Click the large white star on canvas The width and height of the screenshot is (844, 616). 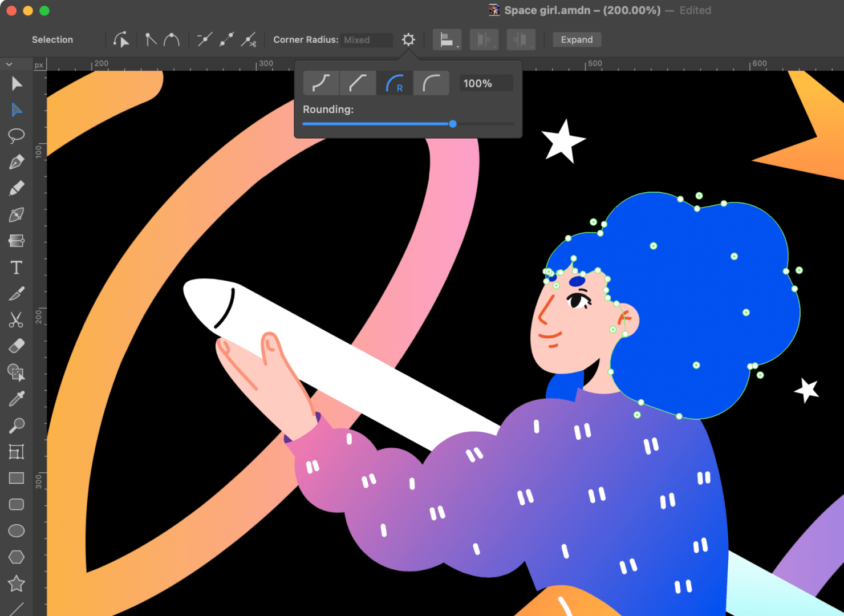click(x=563, y=141)
